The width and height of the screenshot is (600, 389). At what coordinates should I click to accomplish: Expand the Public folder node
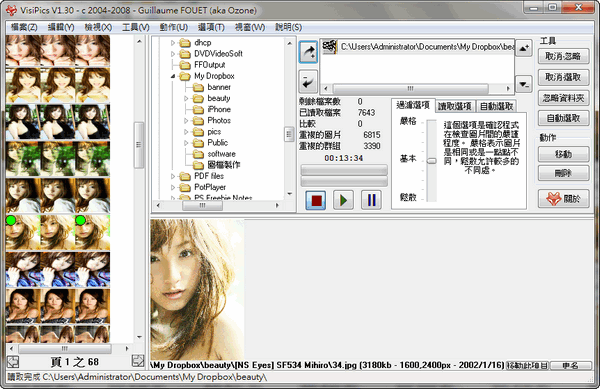pyautogui.click(x=186, y=143)
